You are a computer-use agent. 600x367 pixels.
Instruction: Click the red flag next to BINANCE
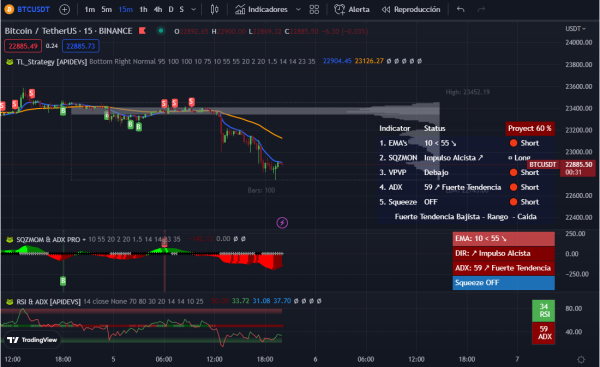(142, 31)
